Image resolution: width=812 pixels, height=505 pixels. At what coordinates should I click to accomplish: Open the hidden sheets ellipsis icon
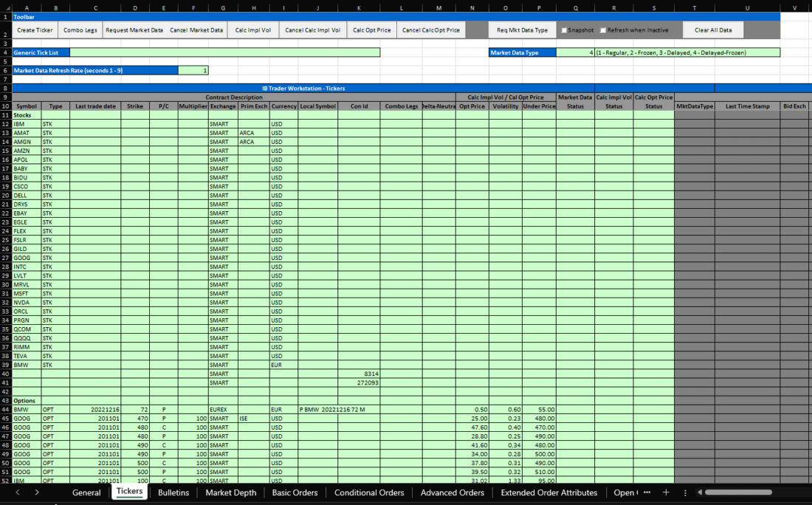647,492
